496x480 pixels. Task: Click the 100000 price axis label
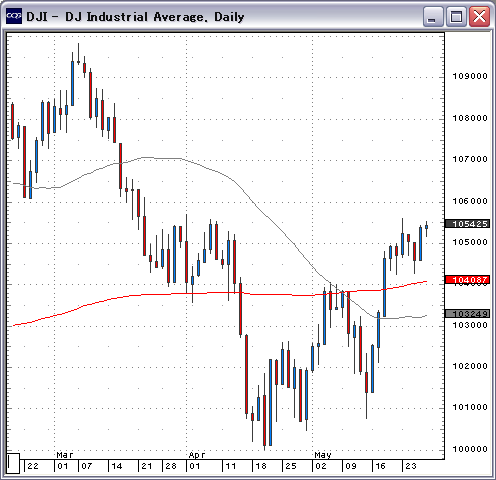(470, 449)
